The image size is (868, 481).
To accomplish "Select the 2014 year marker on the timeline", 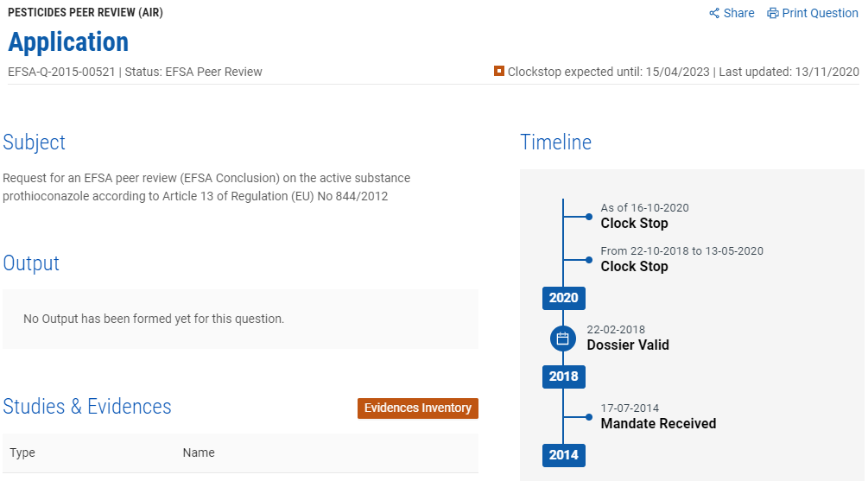I will (x=563, y=455).
